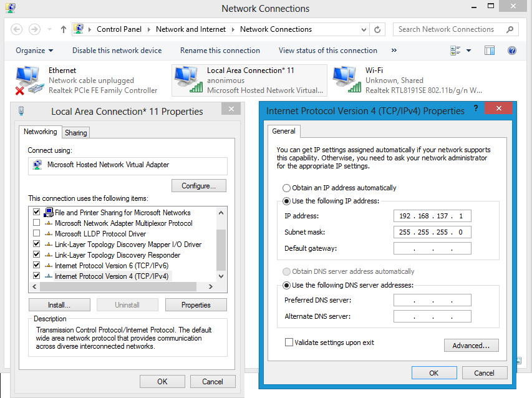
Task: Toggle the preview pane icon
Action: [x=490, y=51]
